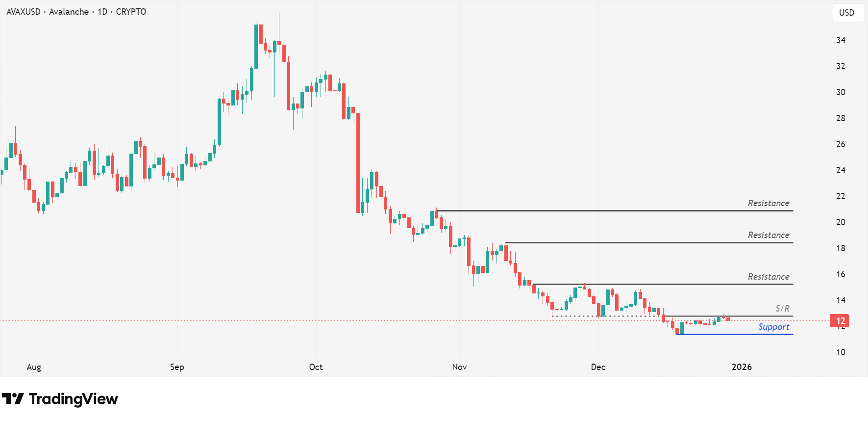The height and width of the screenshot is (421, 868).
Task: Click the AVAXUSD Avalanche chart title
Action: (x=76, y=12)
